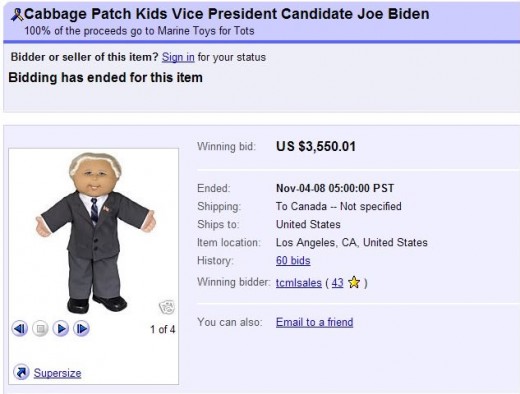
Task: View the 60 bids history
Action: [x=293, y=260]
